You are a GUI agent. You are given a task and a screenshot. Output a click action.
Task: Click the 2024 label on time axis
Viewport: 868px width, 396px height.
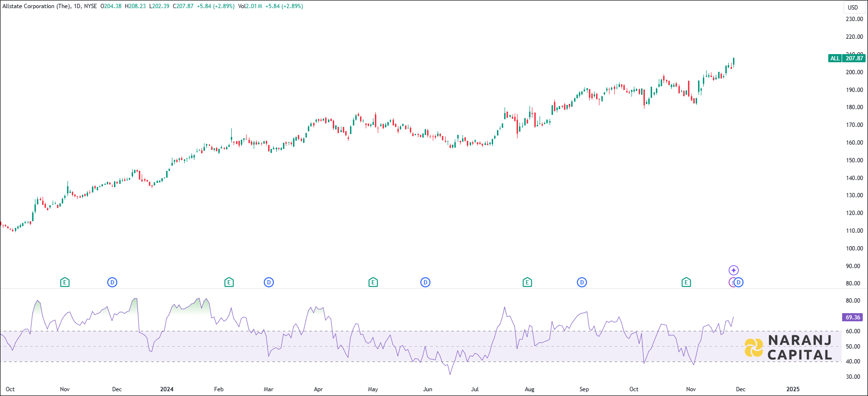pyautogui.click(x=167, y=389)
